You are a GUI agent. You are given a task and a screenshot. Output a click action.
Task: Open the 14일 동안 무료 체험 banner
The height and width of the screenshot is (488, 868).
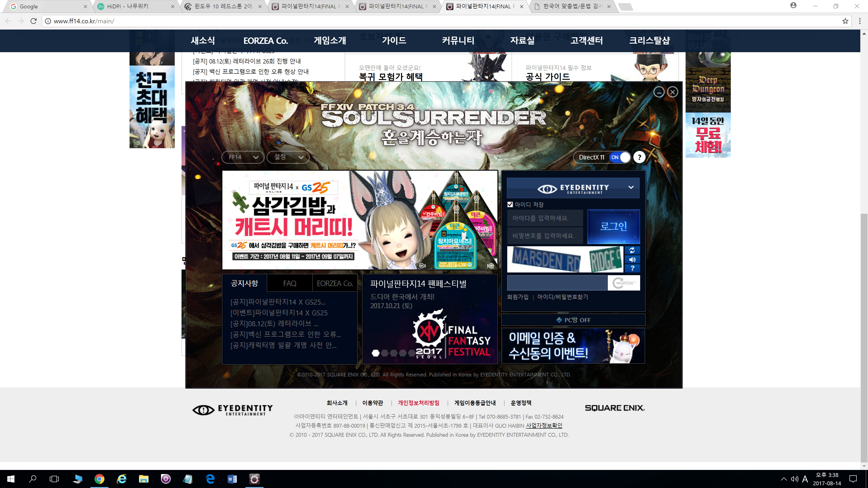pos(708,135)
